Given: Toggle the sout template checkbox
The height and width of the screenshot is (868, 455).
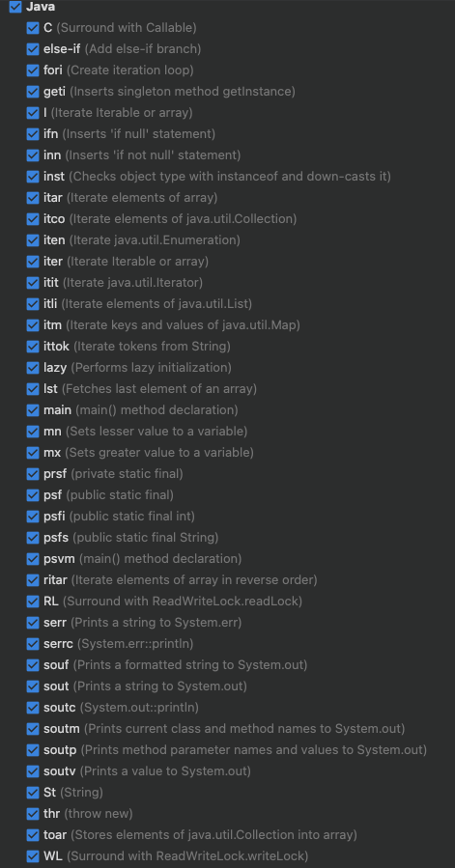Looking at the screenshot, I should [33, 686].
